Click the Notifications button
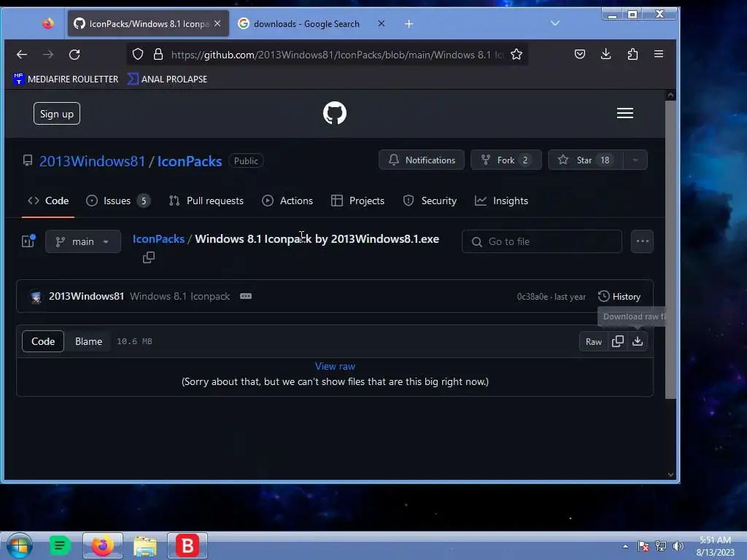The image size is (747, 560). click(x=422, y=160)
